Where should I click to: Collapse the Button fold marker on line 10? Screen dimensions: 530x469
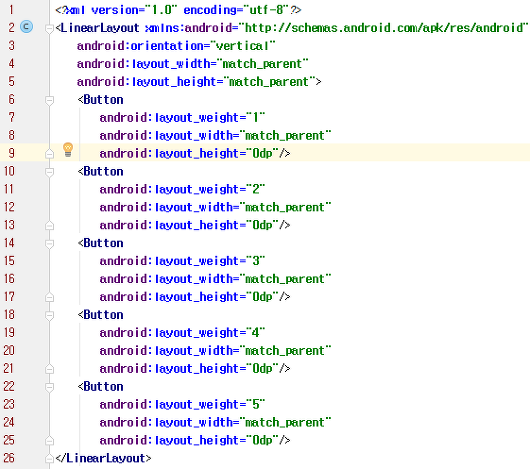pos(49,172)
